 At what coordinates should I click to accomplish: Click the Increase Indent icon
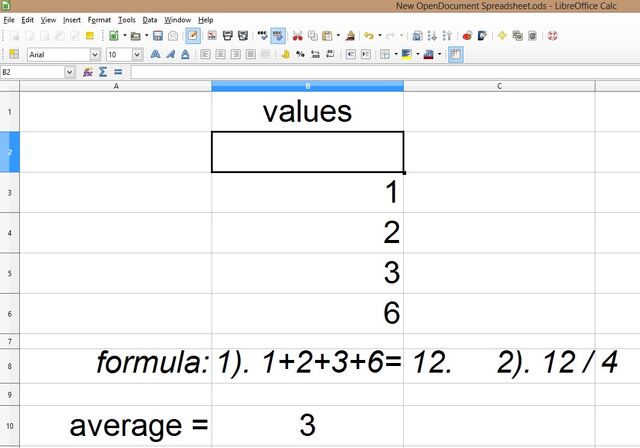366,54
